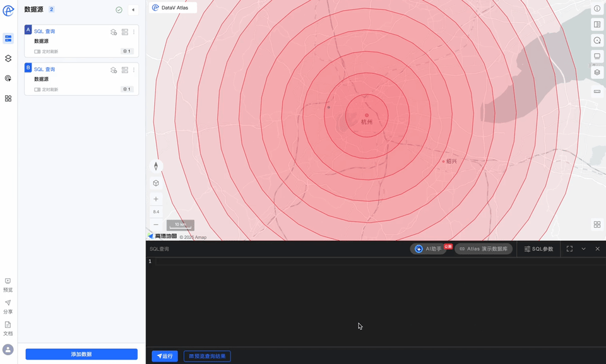
Task: Click 添加数据 button
Action: 81,354
